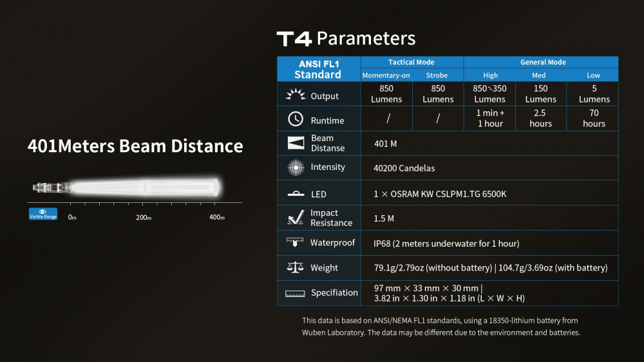The width and height of the screenshot is (644, 362).
Task: Click the Momentary-on sub-header
Action: [386, 75]
